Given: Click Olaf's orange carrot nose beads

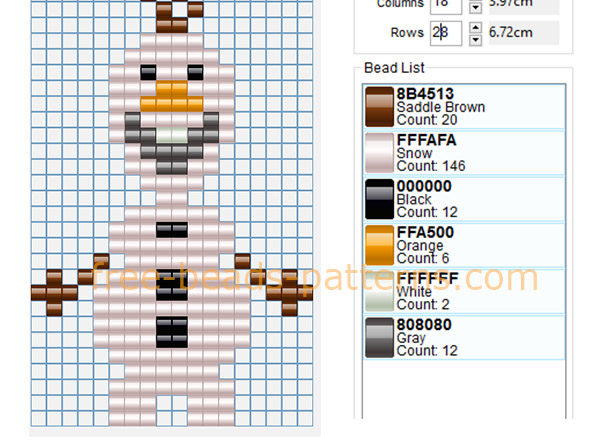Looking at the screenshot, I should click(172, 96).
